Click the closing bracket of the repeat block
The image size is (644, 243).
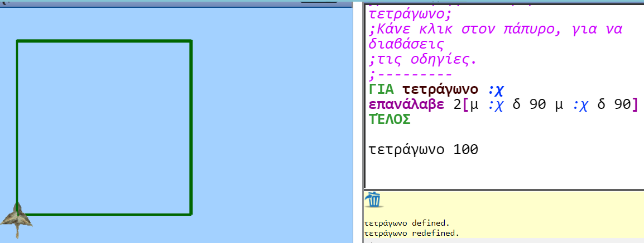tap(633, 104)
